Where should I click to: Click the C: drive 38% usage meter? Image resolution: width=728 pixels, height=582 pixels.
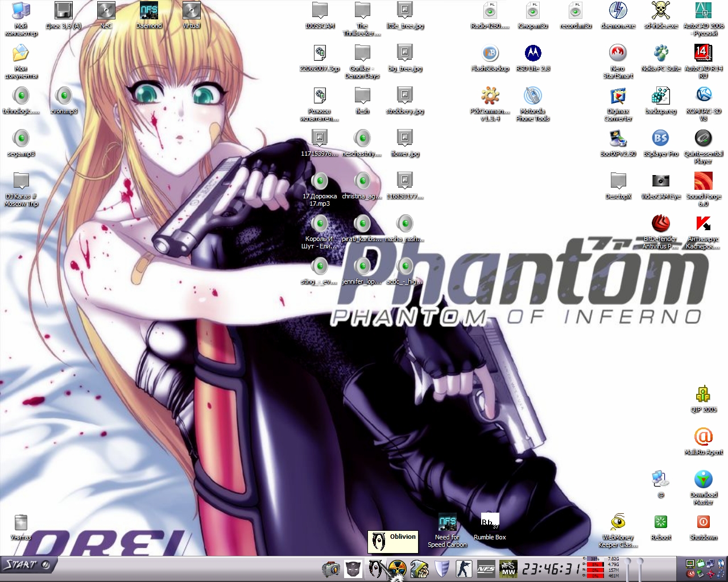[x=596, y=559]
